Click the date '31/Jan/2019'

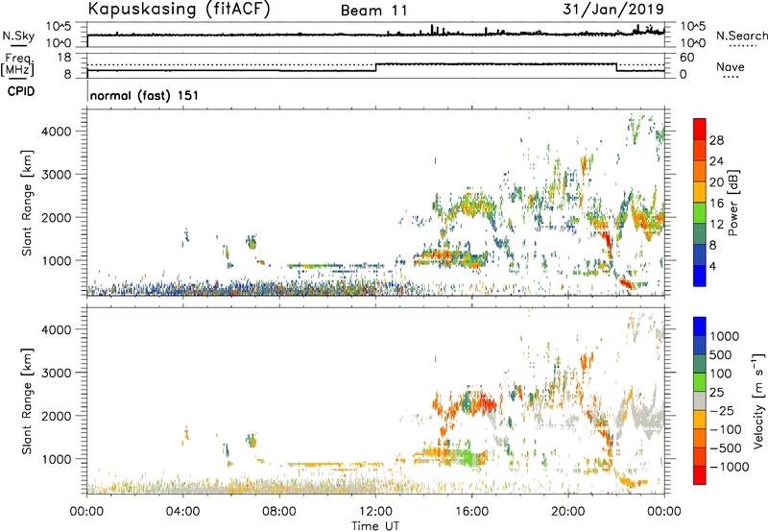[x=613, y=10]
